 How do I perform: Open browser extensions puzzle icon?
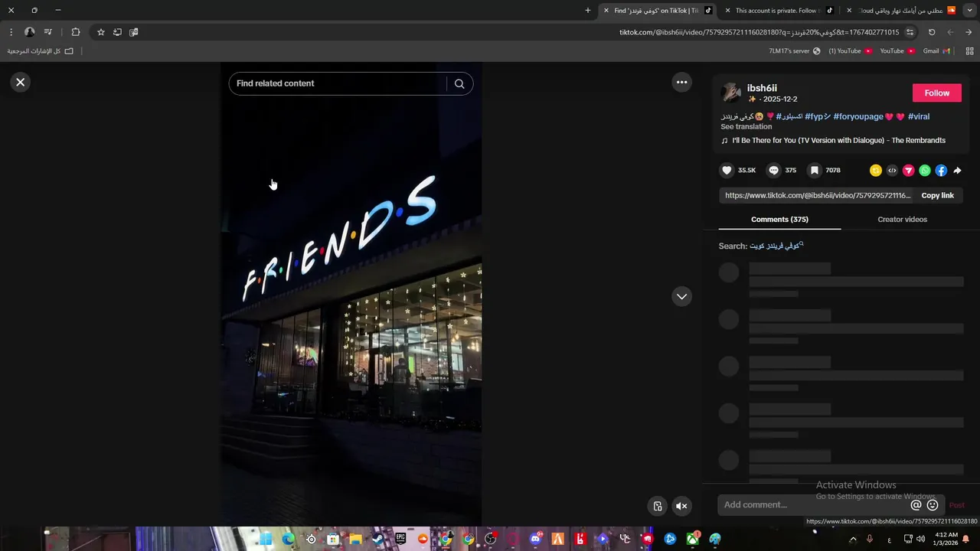click(x=76, y=32)
